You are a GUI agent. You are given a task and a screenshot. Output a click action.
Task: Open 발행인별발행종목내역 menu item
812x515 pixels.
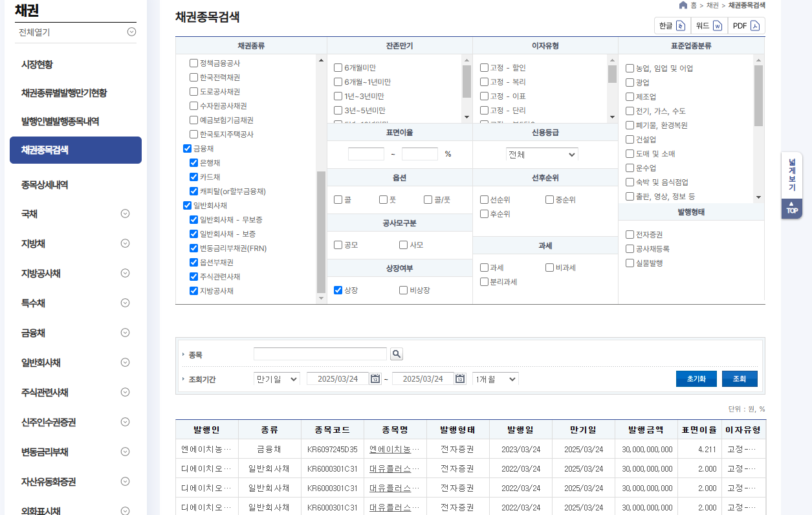tap(60, 122)
